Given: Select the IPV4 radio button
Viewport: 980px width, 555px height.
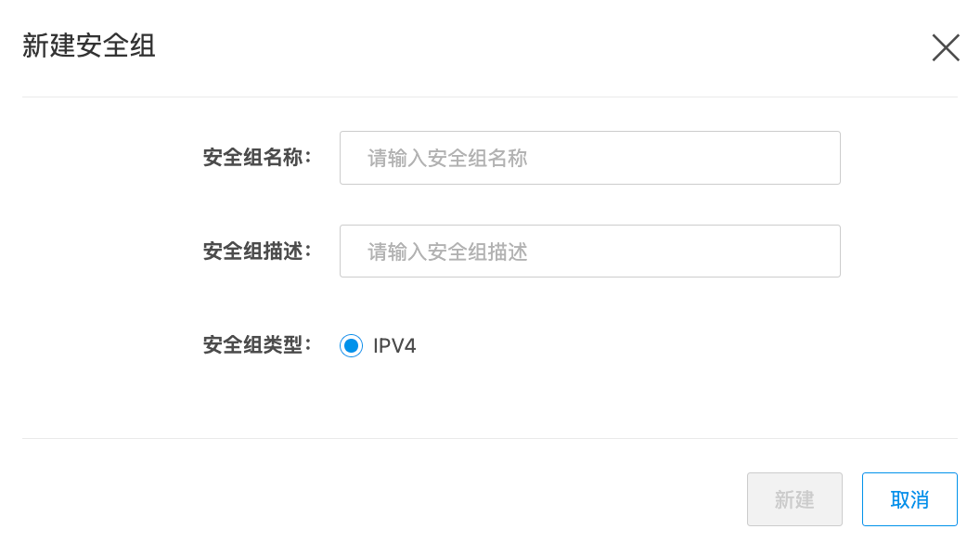Looking at the screenshot, I should pos(351,346).
